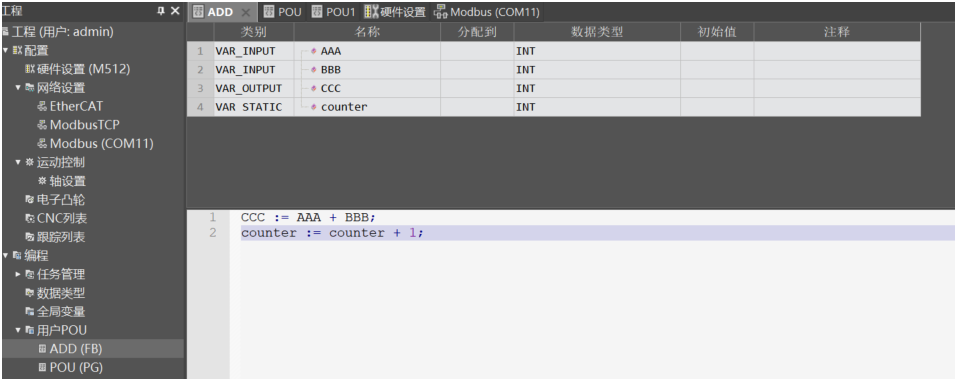Click the icon beside 硬件设置 (M512)
The width and height of the screenshot is (955, 379).
click(x=30, y=69)
